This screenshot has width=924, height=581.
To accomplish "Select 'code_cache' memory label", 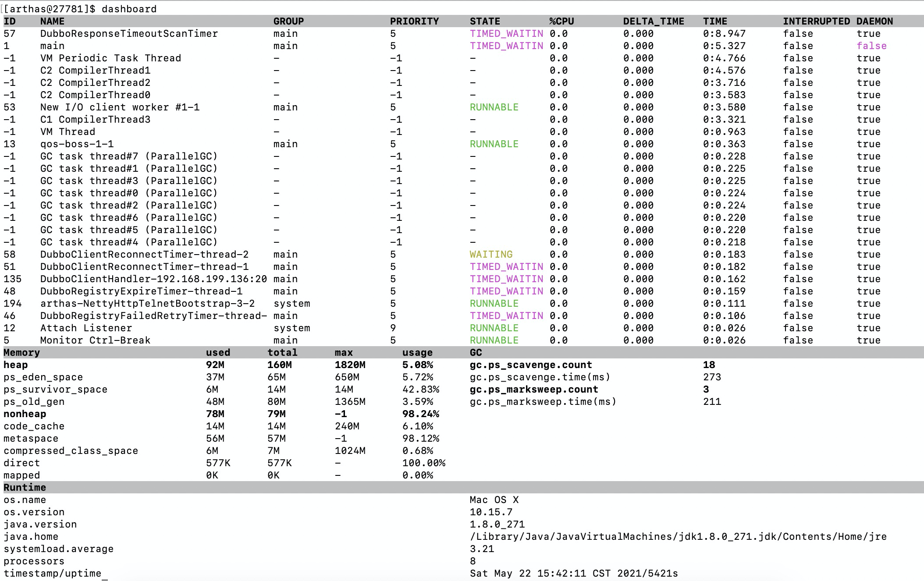I will (34, 426).
